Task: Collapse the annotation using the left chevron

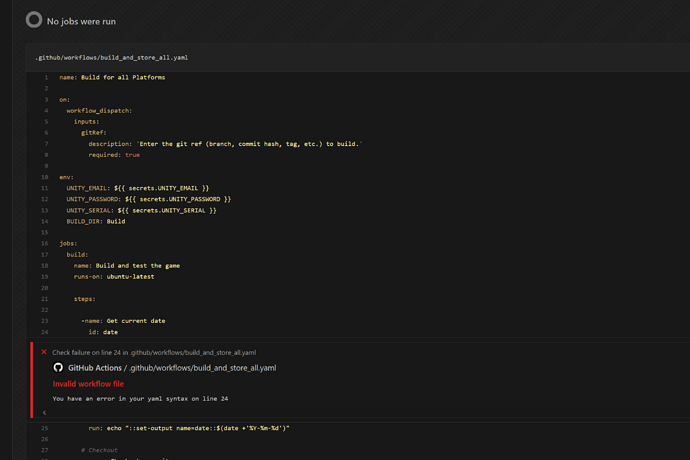Action: tap(44, 412)
